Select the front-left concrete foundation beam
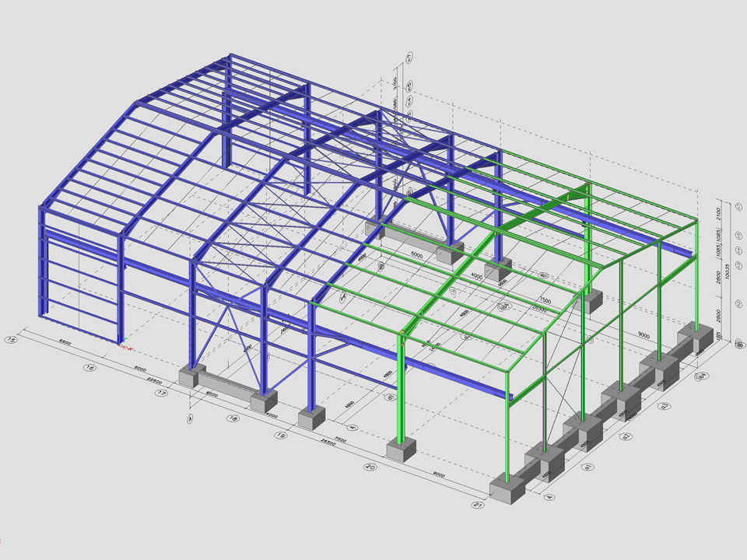Viewport: 747px width, 560px height. pyautogui.click(x=225, y=386)
